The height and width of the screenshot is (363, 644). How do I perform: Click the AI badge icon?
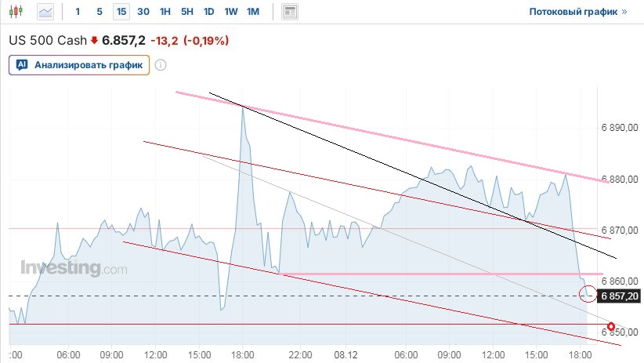pyautogui.click(x=22, y=65)
